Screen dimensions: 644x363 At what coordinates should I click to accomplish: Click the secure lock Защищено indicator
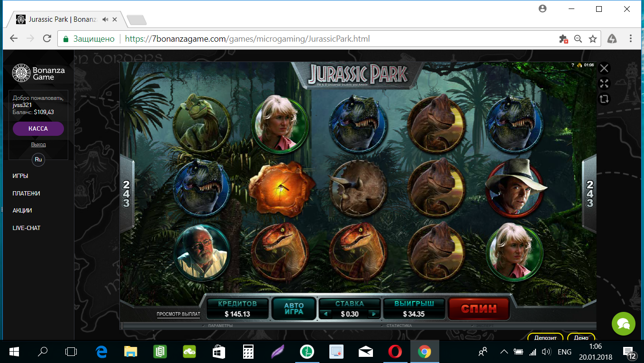coord(89,39)
